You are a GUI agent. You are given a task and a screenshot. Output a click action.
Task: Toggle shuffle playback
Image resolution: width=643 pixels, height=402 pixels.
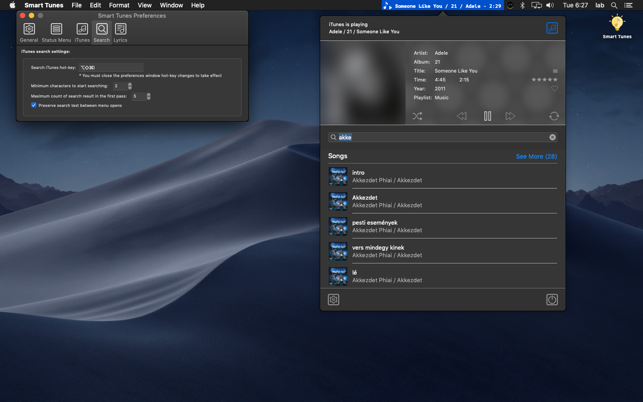tap(417, 116)
